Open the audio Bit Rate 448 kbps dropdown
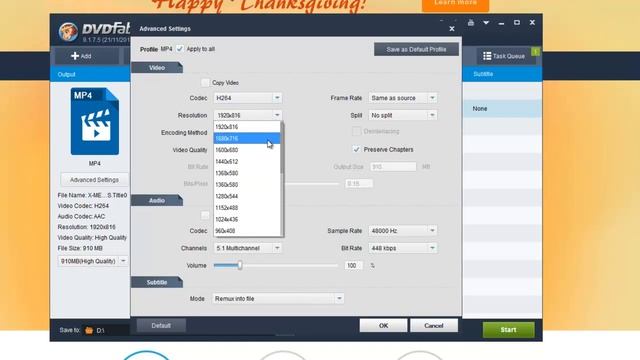This screenshot has width=640, height=360. pos(402,248)
